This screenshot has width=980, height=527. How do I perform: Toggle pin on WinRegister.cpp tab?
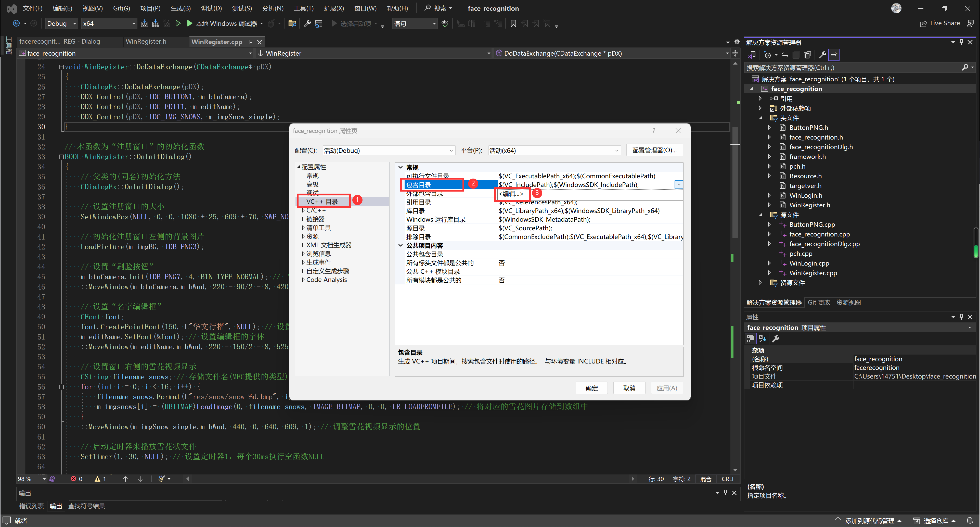(250, 42)
